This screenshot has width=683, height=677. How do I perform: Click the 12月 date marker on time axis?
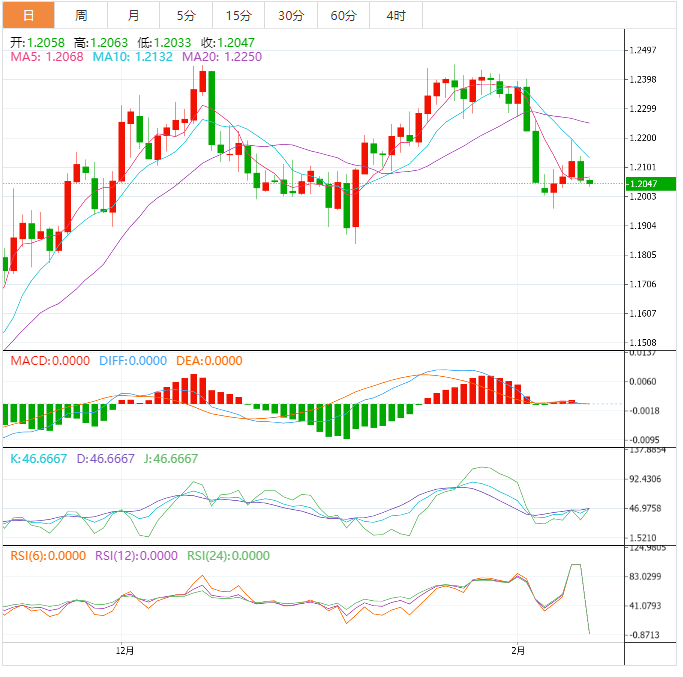click(x=125, y=650)
